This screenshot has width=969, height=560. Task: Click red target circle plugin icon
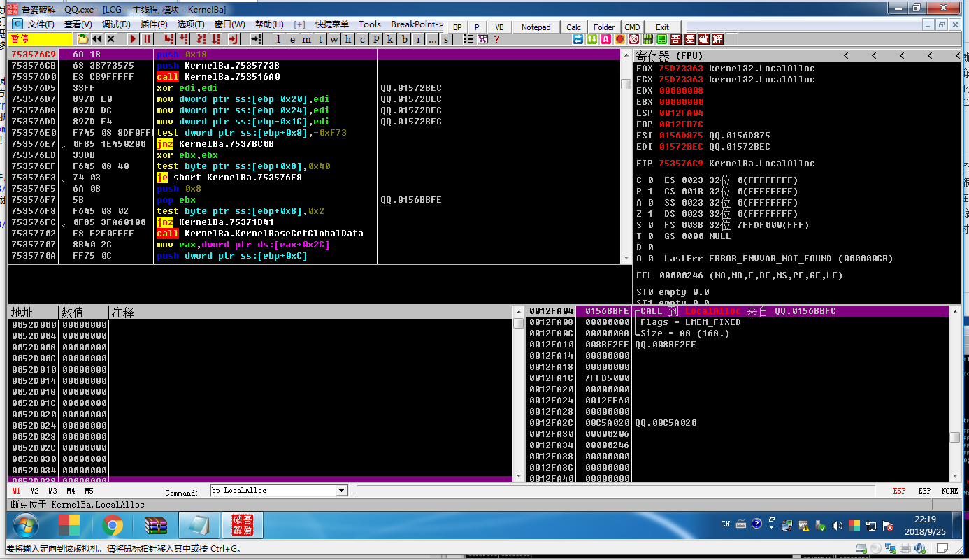click(633, 39)
